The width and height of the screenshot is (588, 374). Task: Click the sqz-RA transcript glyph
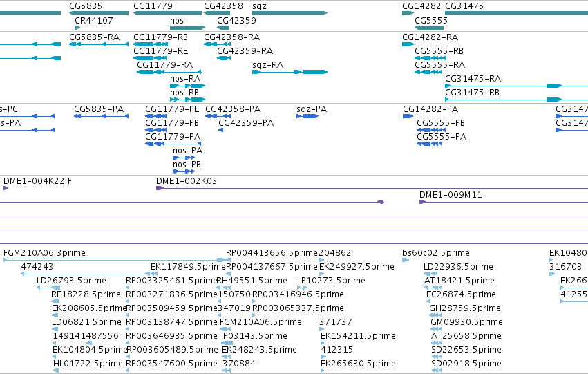(290, 72)
